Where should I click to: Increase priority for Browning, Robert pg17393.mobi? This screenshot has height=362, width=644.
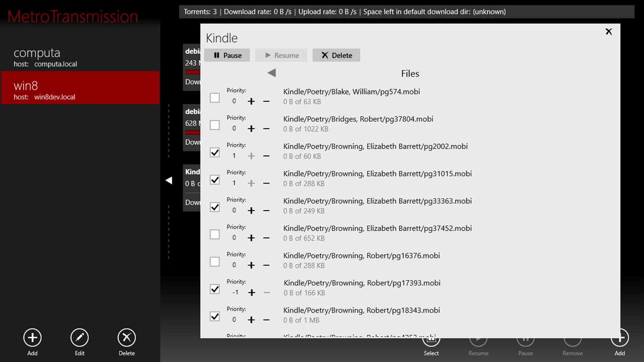251,293
